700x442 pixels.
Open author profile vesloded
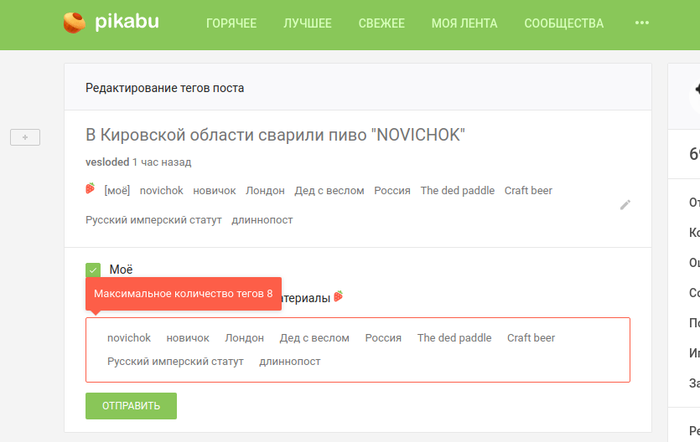[x=107, y=162]
